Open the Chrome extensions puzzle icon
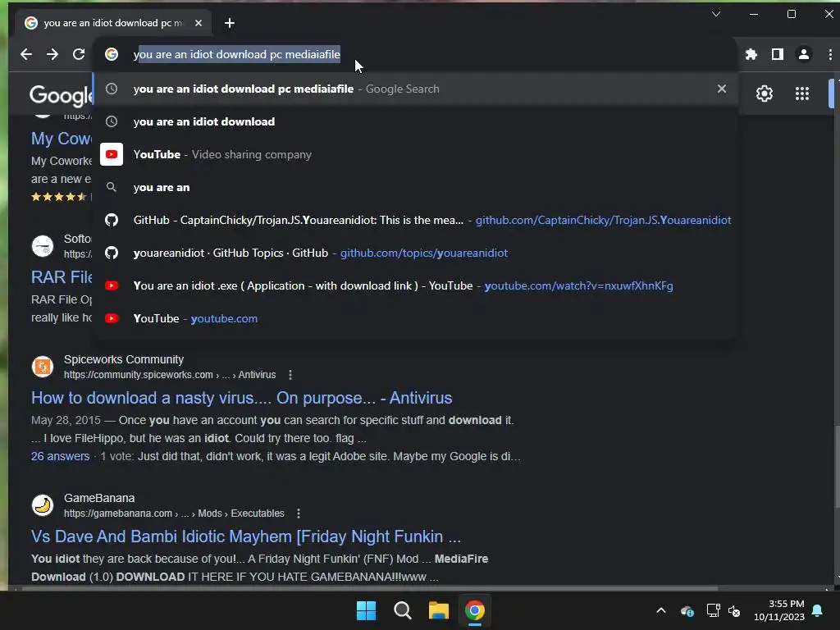Viewport: 840px width, 630px height. 751,54
